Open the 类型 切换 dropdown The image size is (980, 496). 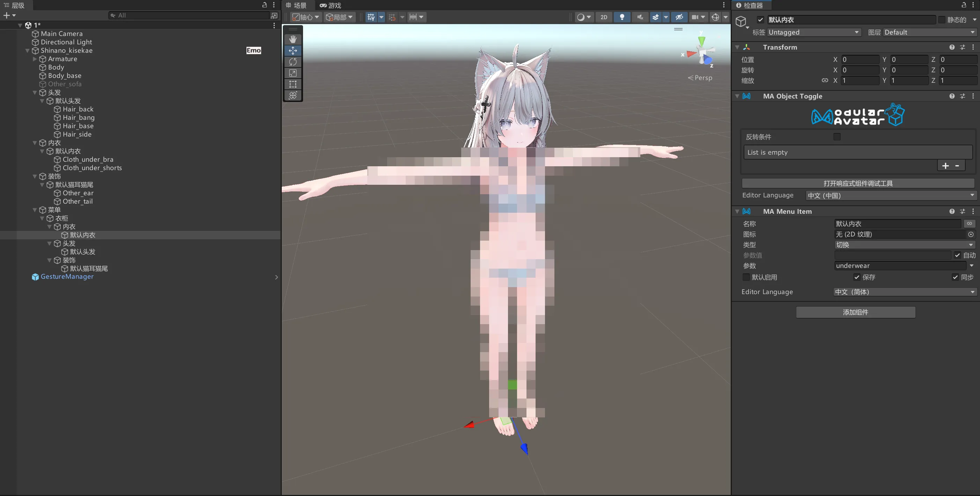click(x=905, y=245)
